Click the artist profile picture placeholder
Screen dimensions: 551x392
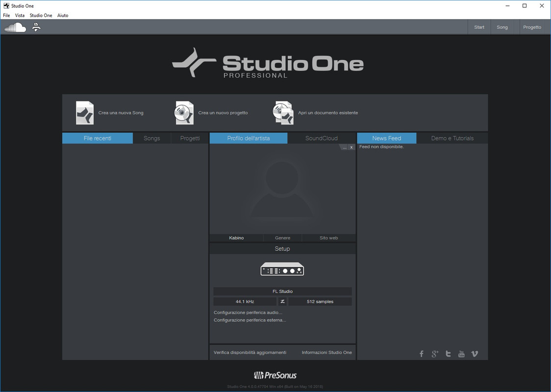pyautogui.click(x=282, y=190)
